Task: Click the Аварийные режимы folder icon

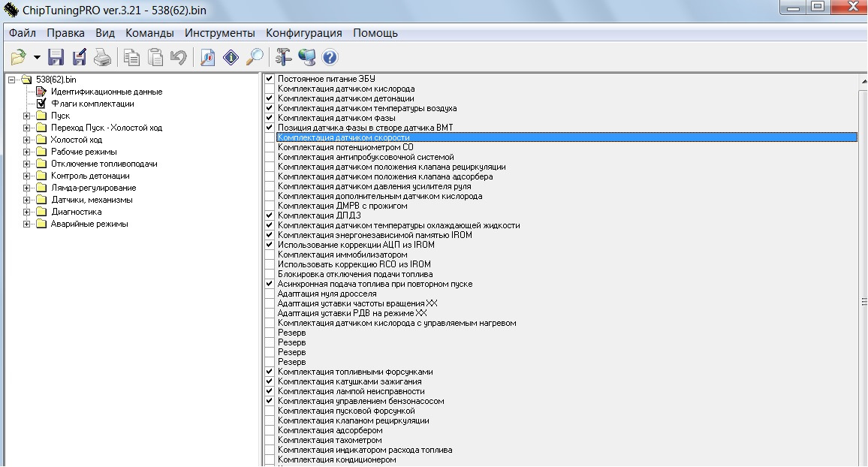Action: [41, 224]
